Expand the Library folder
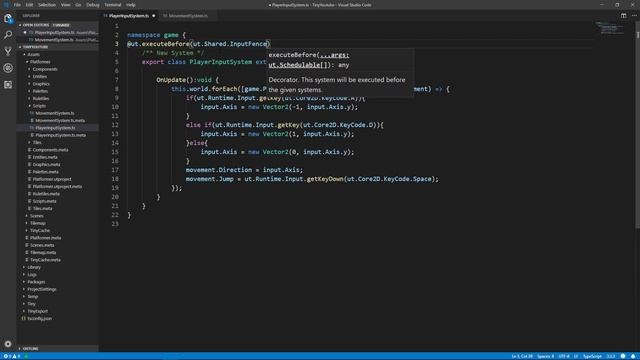Image resolution: width=640 pixels, height=360 pixels. pos(34,267)
